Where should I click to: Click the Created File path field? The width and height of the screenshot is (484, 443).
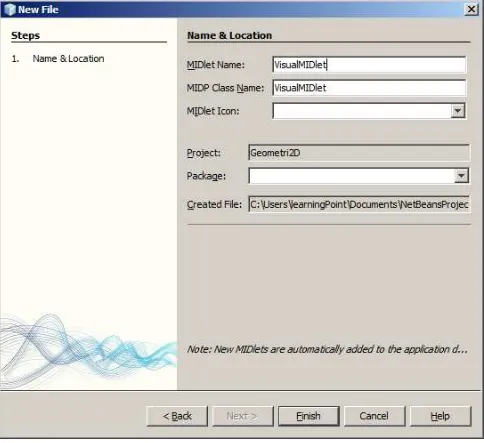point(359,204)
